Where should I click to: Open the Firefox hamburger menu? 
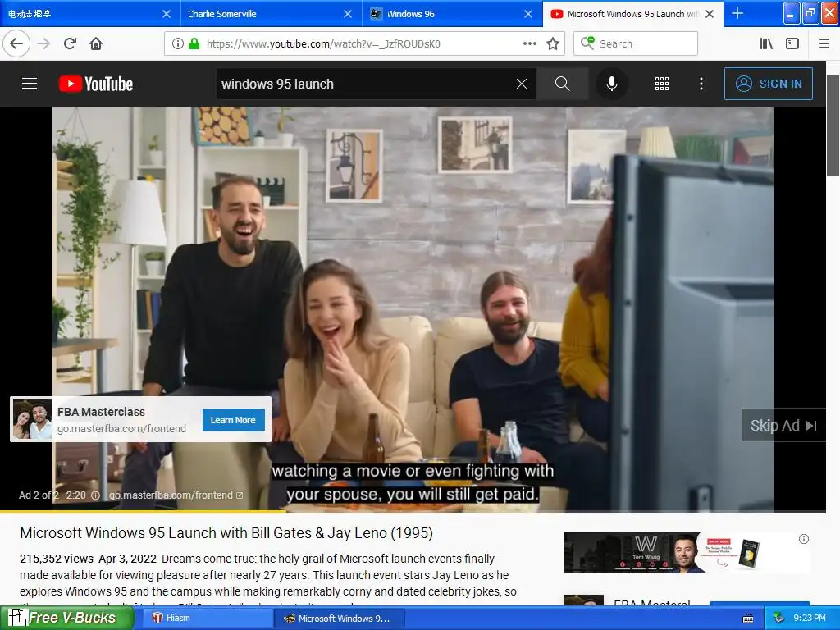point(824,44)
